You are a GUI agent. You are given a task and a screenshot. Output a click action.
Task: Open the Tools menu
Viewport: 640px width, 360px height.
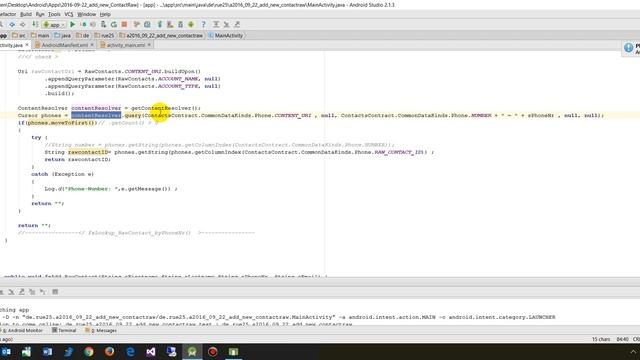[54, 14]
